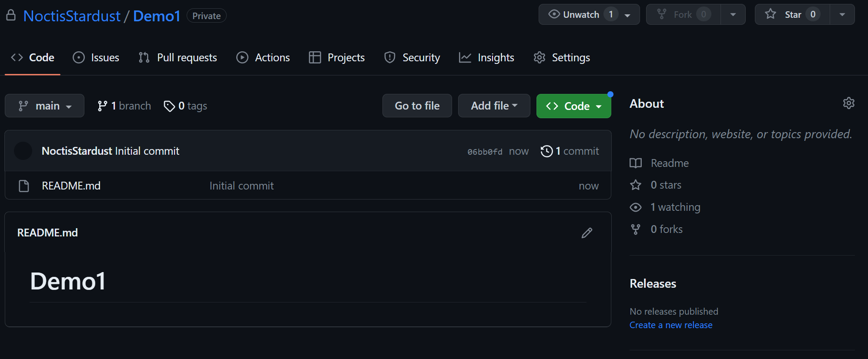Image resolution: width=868 pixels, height=359 pixels.
Task: Click the branch icon beside 1 branch
Action: [x=102, y=106]
